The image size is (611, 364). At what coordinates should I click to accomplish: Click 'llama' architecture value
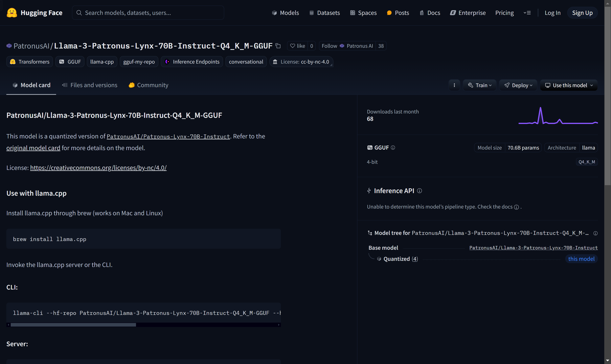588,148
